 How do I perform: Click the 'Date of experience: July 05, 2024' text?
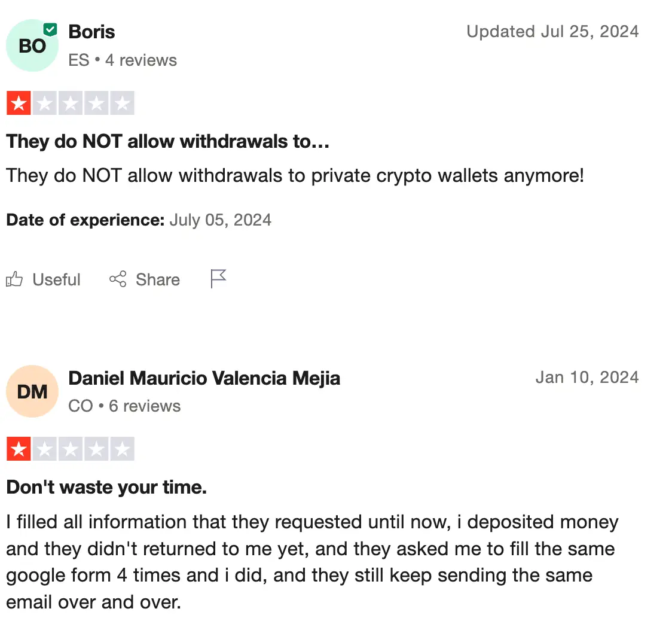(139, 220)
